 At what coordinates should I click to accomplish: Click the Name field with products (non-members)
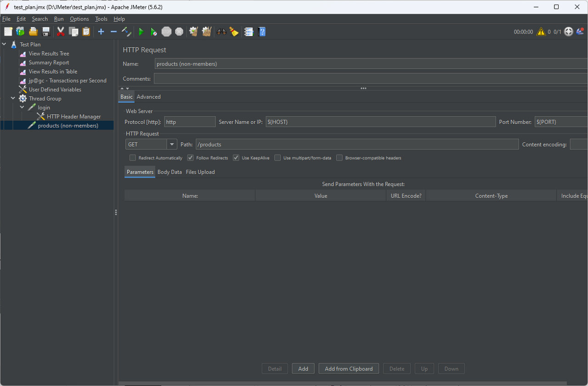pos(371,64)
